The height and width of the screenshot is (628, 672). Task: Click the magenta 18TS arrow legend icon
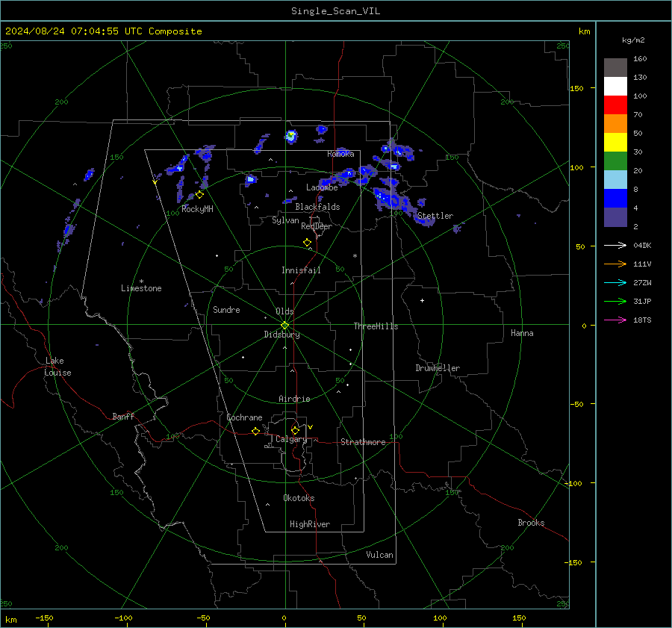(x=615, y=320)
